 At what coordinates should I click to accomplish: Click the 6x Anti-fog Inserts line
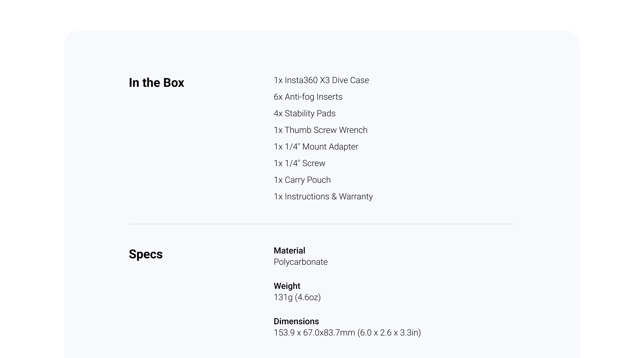[x=308, y=97]
